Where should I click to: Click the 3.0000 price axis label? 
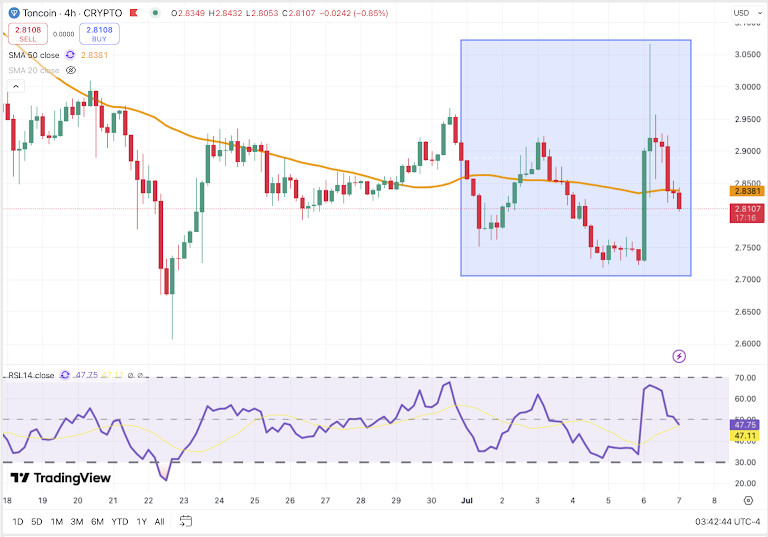pos(747,87)
